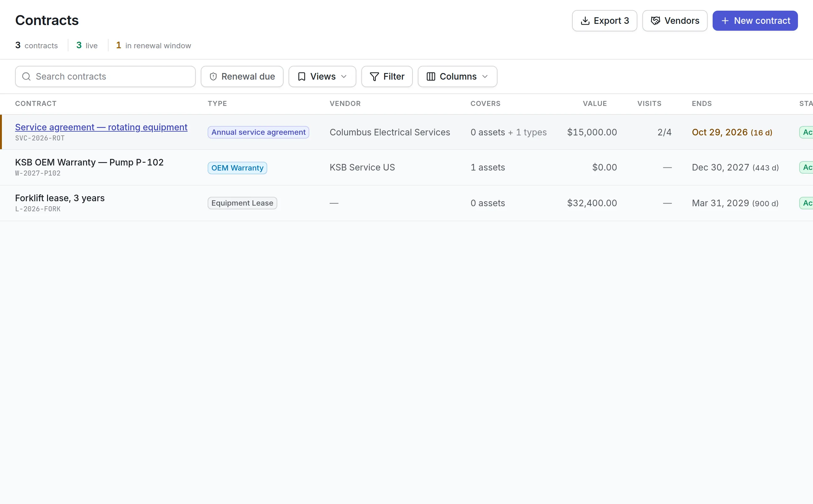Click KSB Service US vendor cell
The image size is (813, 504).
point(362,167)
